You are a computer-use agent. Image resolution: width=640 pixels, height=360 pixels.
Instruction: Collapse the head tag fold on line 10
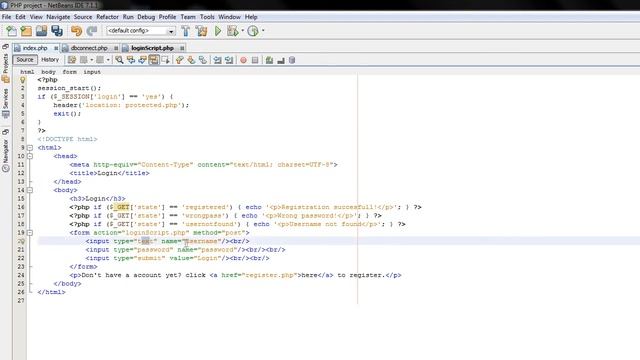tap(30, 156)
